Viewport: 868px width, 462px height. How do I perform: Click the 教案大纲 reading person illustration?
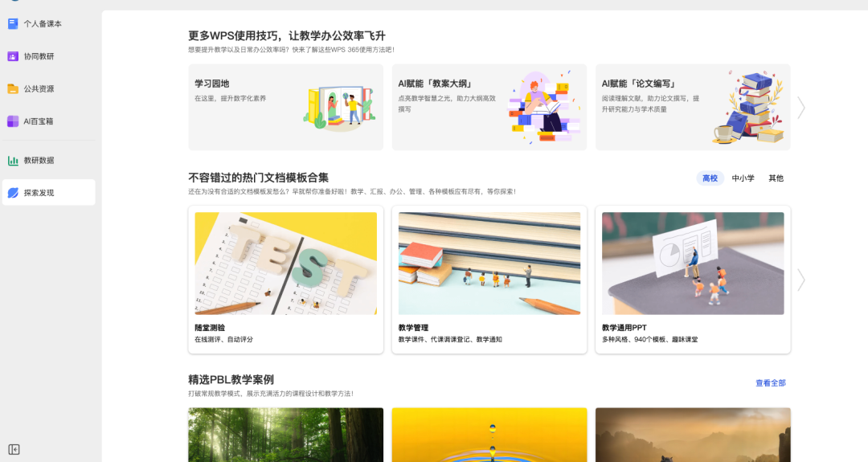tap(543, 108)
